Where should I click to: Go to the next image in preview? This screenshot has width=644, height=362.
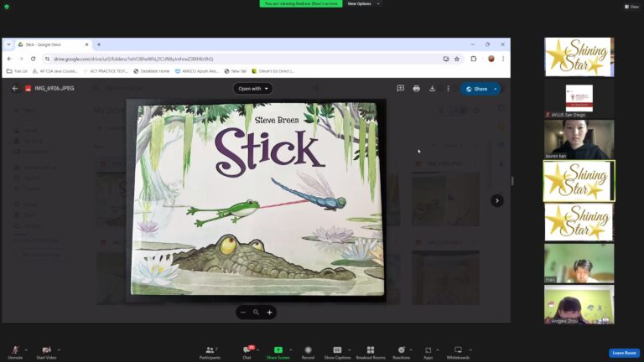[497, 201]
